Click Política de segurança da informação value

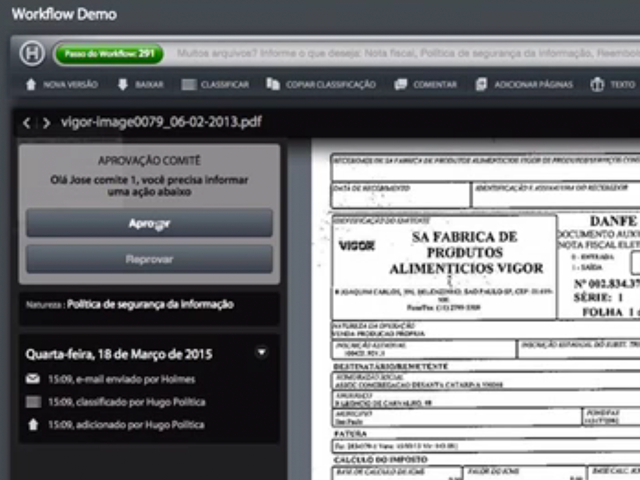[150, 304]
